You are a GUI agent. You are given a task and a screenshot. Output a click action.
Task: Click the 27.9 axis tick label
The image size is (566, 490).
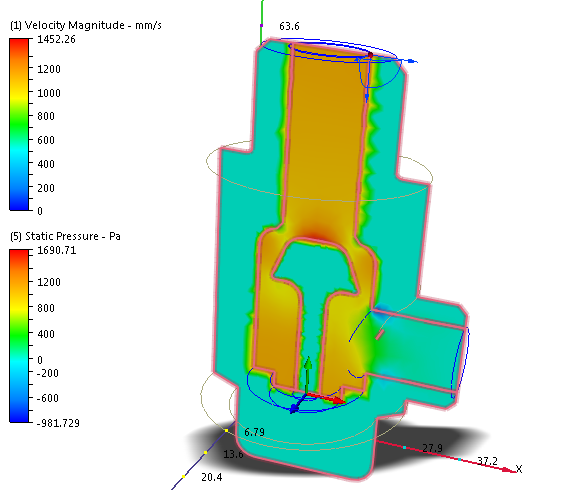click(x=432, y=448)
